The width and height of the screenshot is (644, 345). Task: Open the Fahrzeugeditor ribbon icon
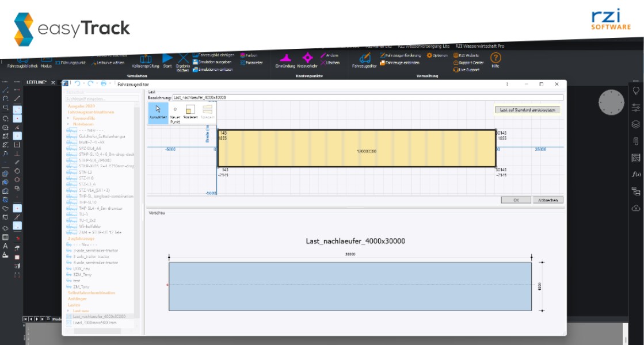click(x=364, y=59)
